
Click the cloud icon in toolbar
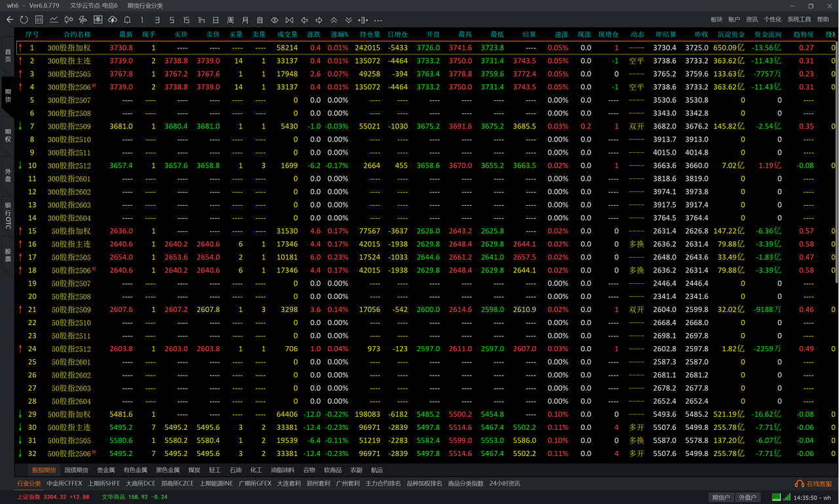112,20
